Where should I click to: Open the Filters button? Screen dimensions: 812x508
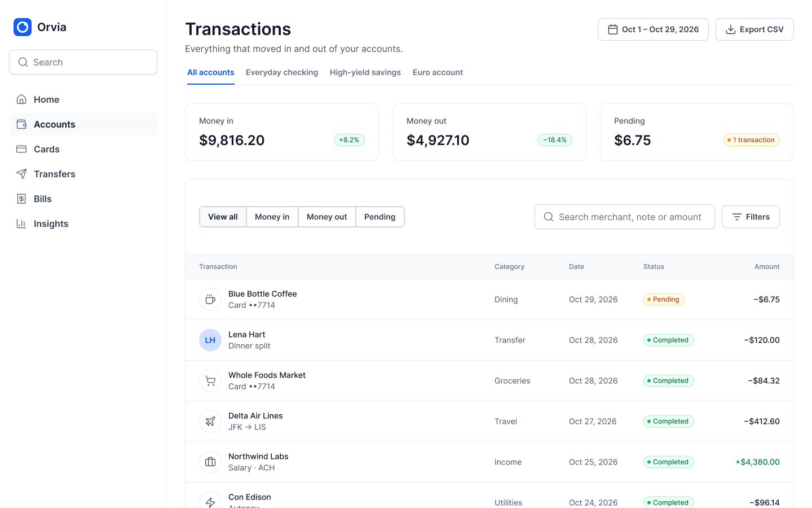[x=751, y=217]
